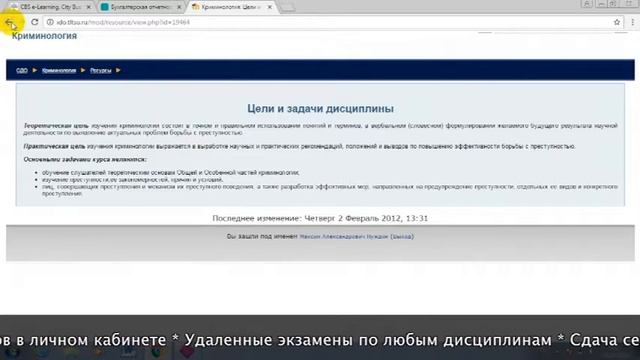Viewport: 640px width, 360px height.
Task: Open the logged-in user profile name link
Action: click(x=344, y=236)
